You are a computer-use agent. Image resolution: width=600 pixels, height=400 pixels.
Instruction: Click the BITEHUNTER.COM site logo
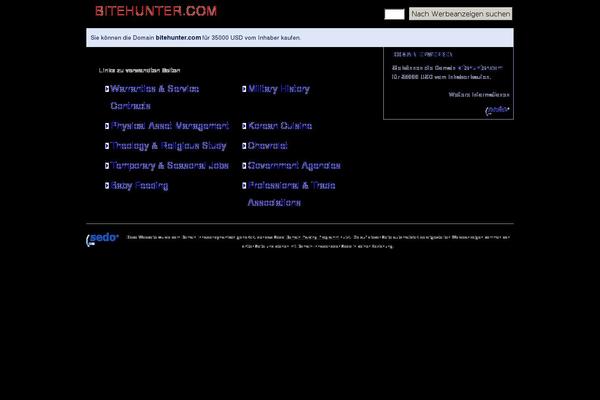tap(156, 11)
